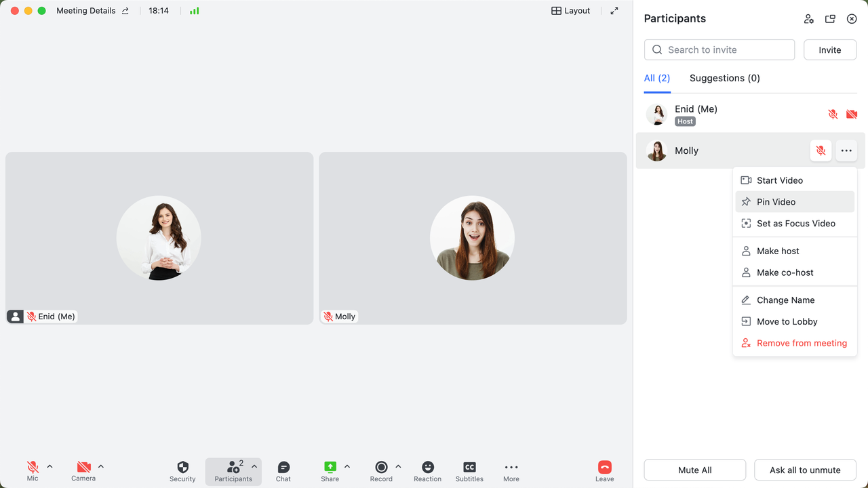The height and width of the screenshot is (488, 868).
Task: Open the Security shield icon
Action: click(x=182, y=471)
